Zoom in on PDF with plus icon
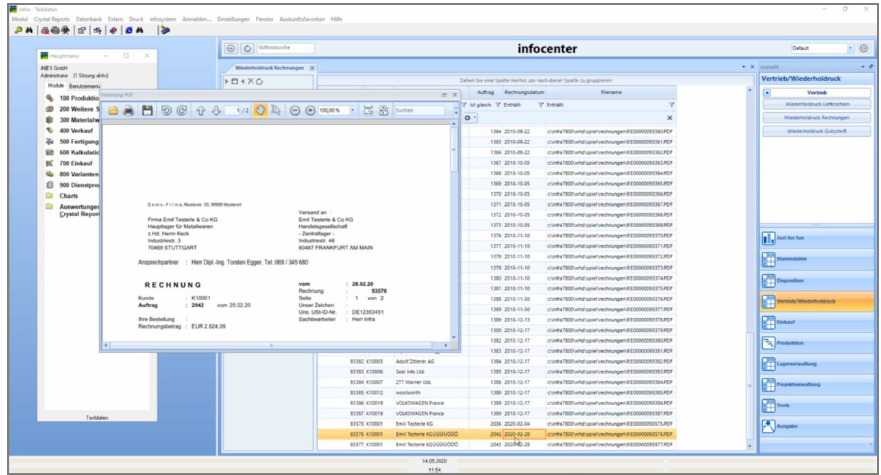The width and height of the screenshot is (881, 475). 310,110
